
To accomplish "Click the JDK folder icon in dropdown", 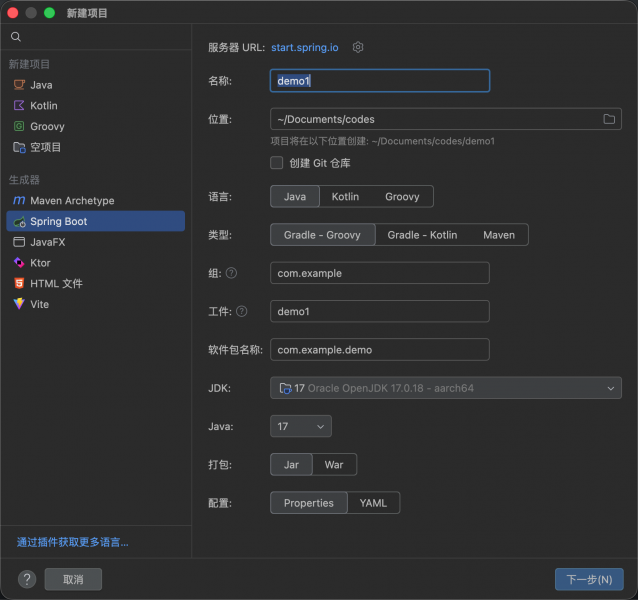I will [x=285, y=388].
